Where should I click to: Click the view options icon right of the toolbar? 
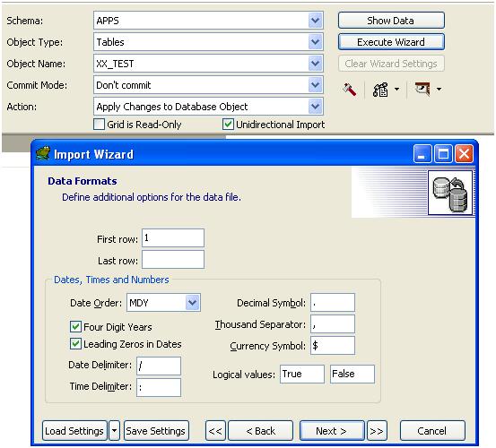click(x=422, y=89)
